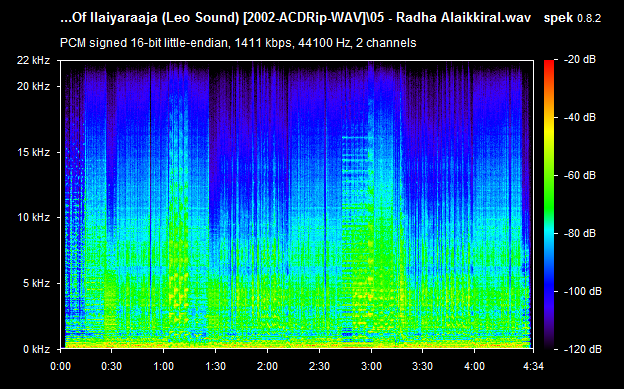Click the 15 kHz frequency label
This screenshot has height=389, width=624.
pos(33,152)
